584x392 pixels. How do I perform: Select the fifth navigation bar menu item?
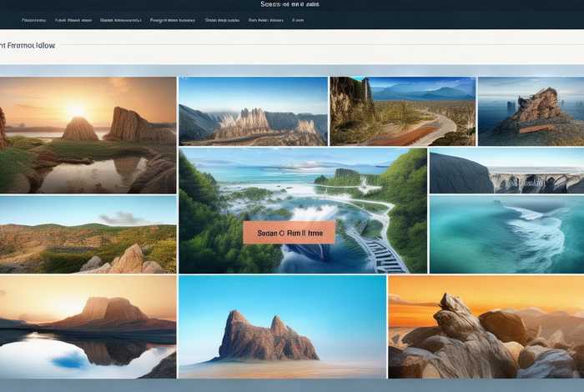pos(224,19)
